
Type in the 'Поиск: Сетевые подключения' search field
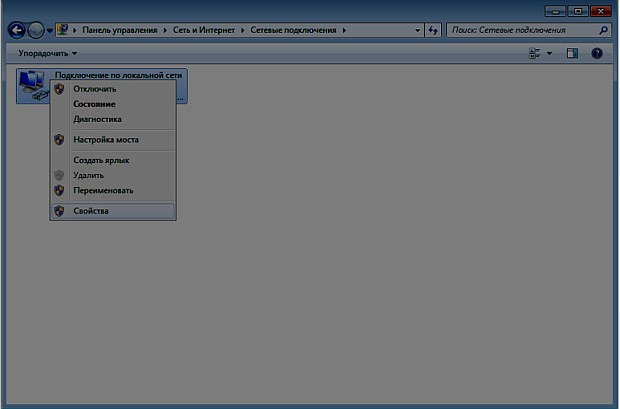(520, 31)
